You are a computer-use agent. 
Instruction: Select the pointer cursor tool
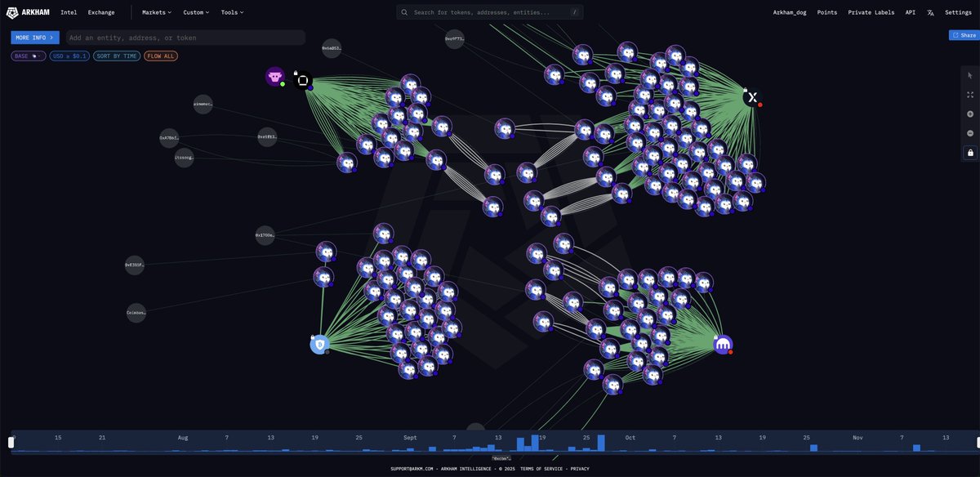coord(970,75)
